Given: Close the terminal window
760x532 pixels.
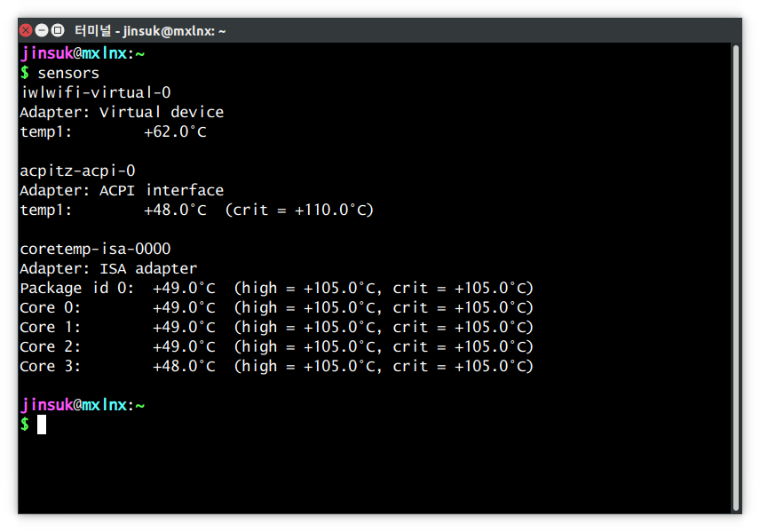Looking at the screenshot, I should pos(26,30).
